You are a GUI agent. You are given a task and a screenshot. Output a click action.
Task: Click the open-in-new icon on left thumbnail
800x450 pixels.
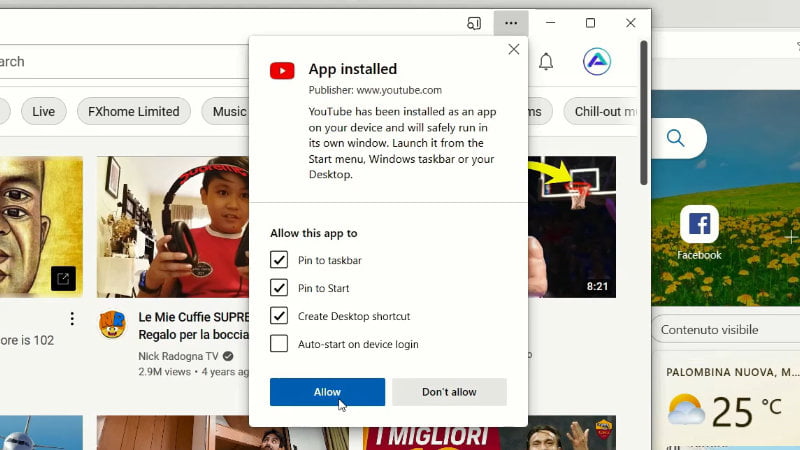[x=63, y=279]
